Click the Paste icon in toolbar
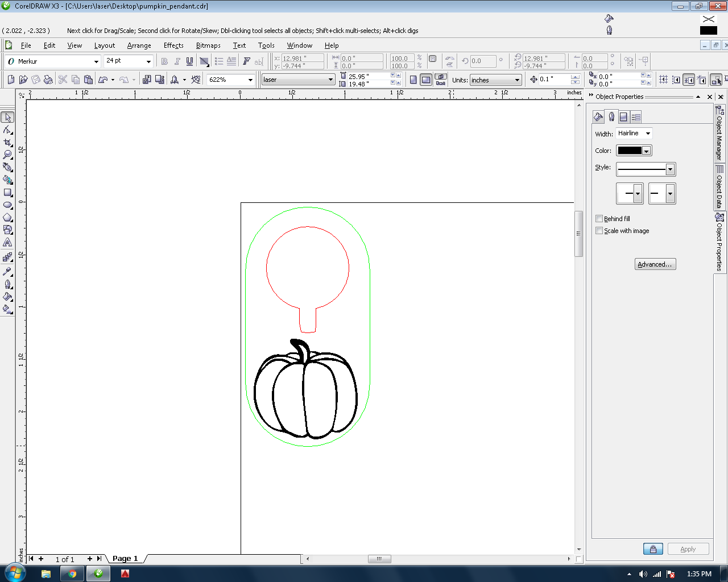728x582 pixels. (88, 80)
